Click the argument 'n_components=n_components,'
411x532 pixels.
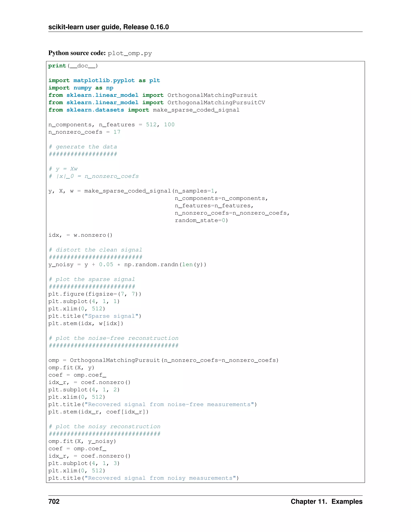click(221, 198)
